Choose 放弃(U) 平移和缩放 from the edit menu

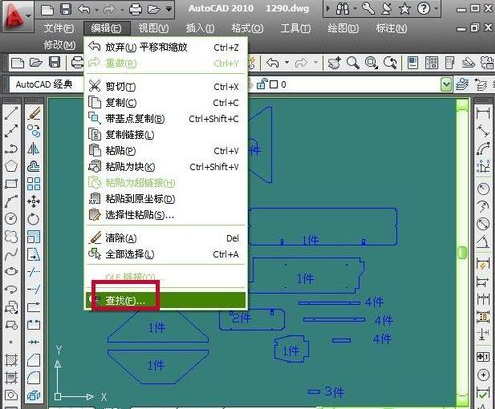[166, 48]
